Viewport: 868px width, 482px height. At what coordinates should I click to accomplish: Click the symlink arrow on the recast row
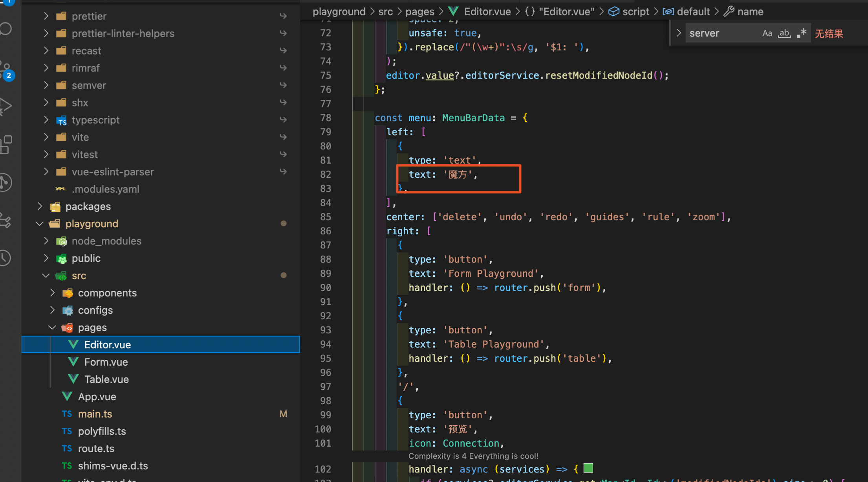pyautogui.click(x=283, y=51)
